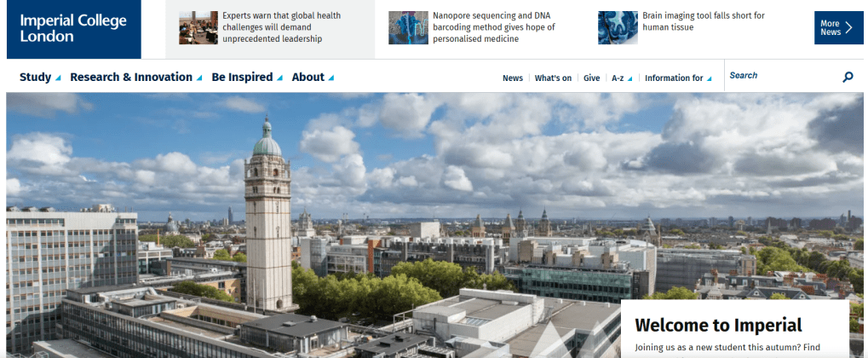Open the nanopore sequencing and DNA barcoding headline
The image size is (868, 358).
(x=493, y=27)
